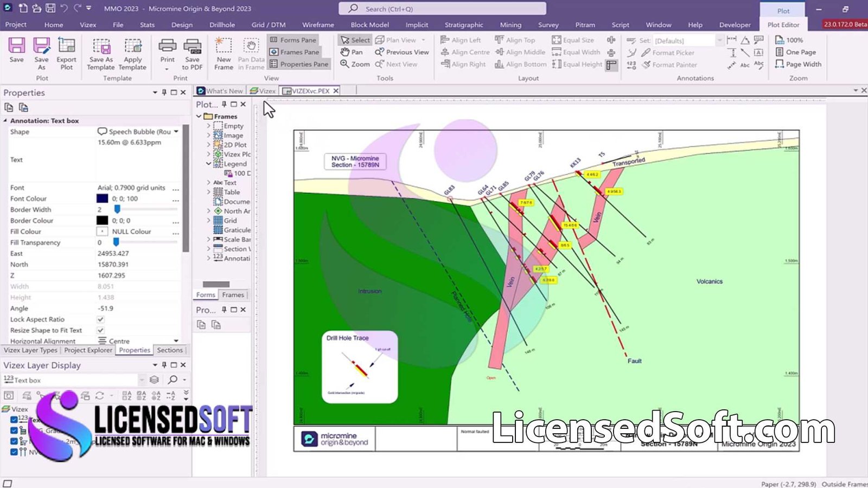Close the VIZEXvc.PEX tab
This screenshot has height=488, width=868.
(336, 91)
